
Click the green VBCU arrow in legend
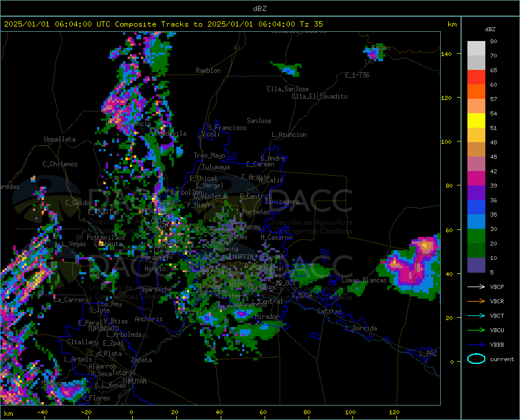(x=476, y=330)
